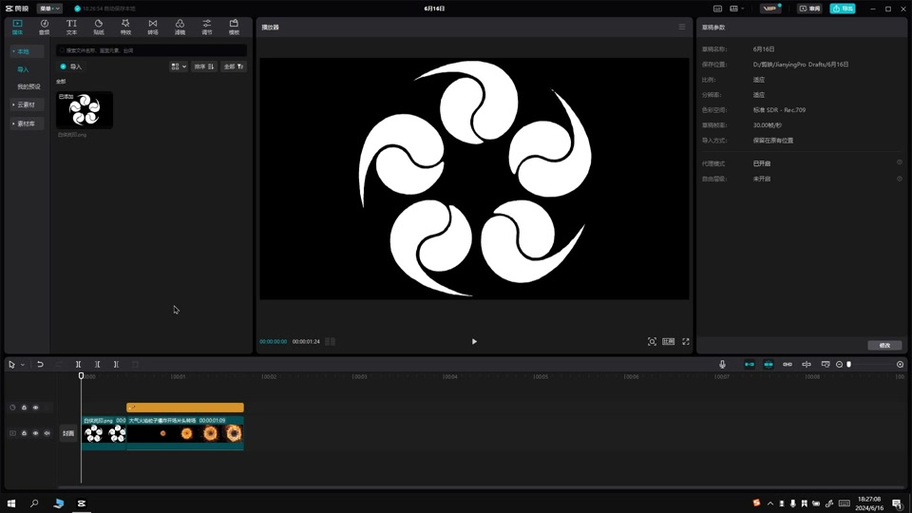Open the 特效 (Effects) tab

126,27
